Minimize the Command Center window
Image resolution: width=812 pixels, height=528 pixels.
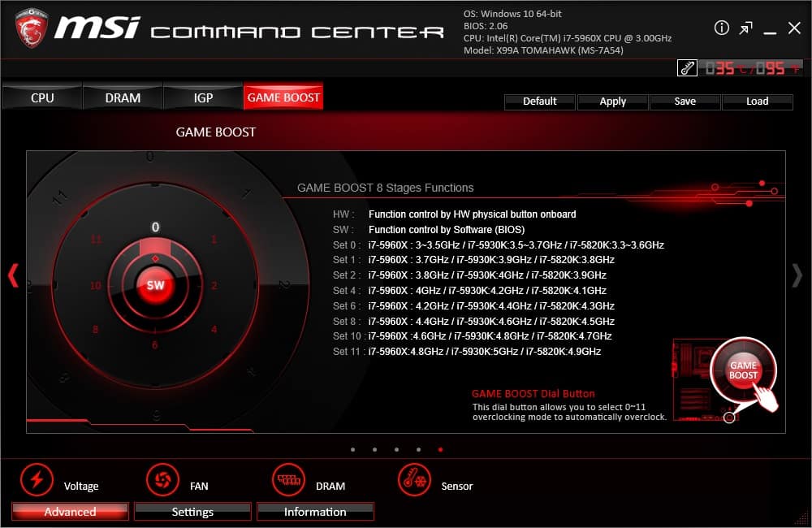770,32
